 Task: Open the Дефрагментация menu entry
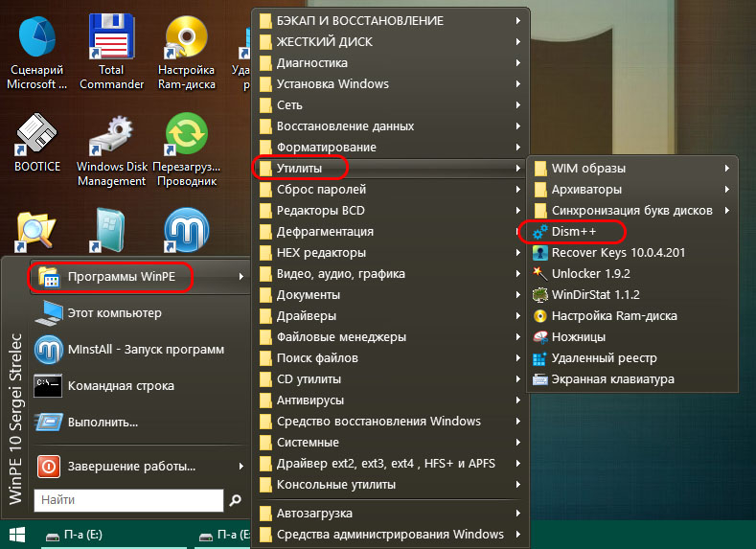point(390,232)
